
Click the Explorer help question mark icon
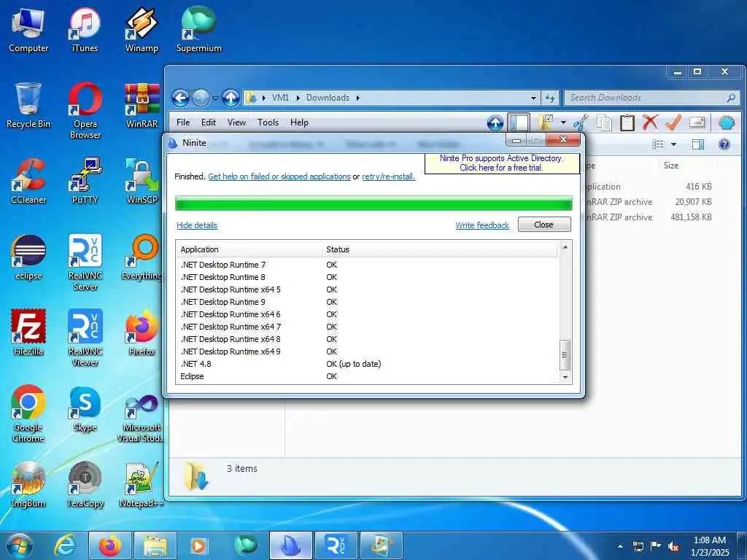(x=724, y=144)
